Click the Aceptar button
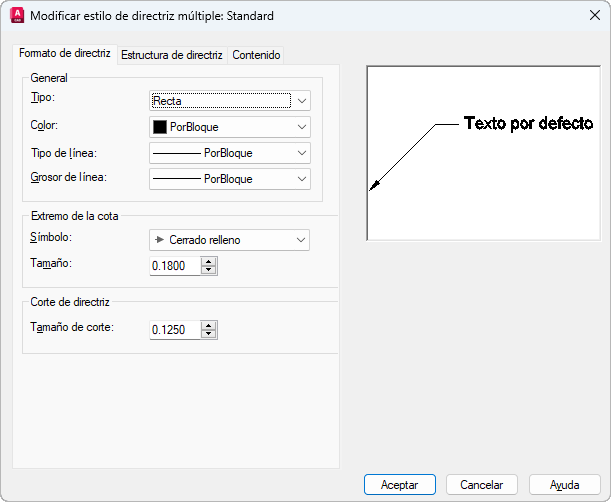The height and width of the screenshot is (502, 611). (x=400, y=484)
